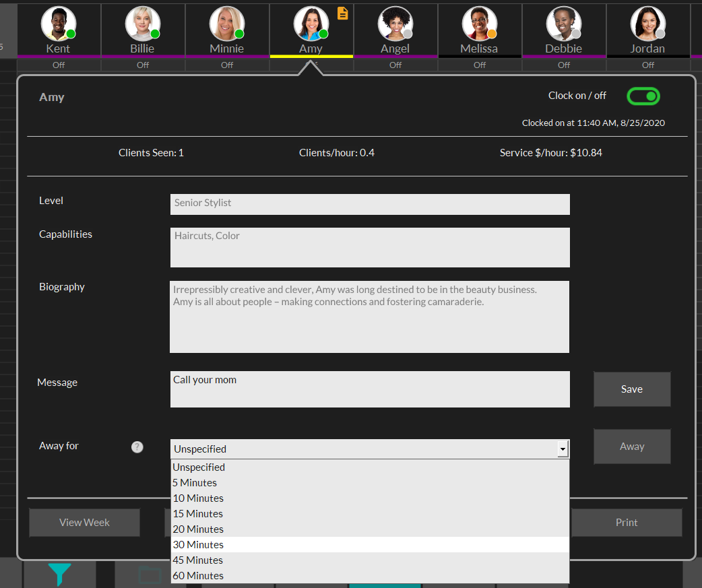The height and width of the screenshot is (588, 702).
Task: Print Amy's schedule
Action: tap(627, 522)
